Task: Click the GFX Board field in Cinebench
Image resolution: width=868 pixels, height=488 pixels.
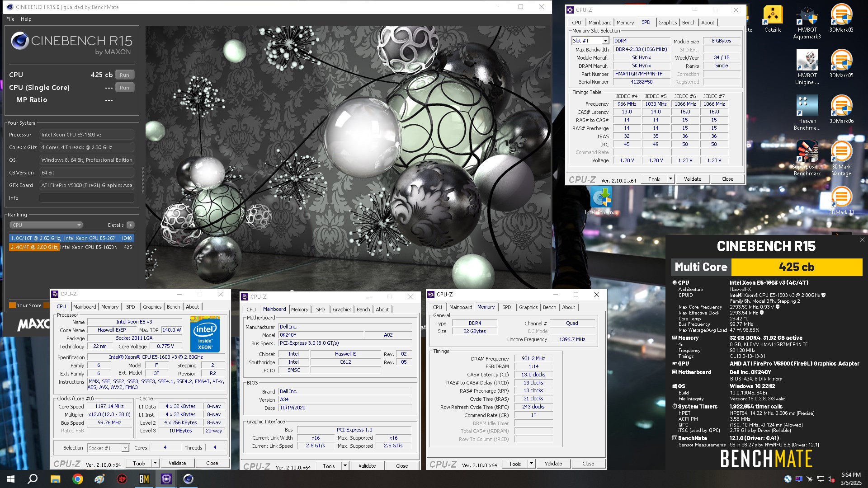Action: [86, 185]
